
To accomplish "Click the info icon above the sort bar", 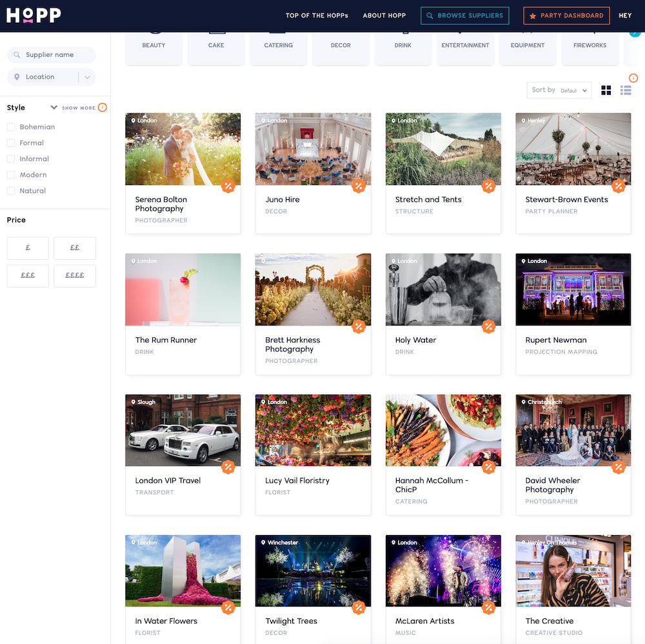I will click(x=633, y=78).
